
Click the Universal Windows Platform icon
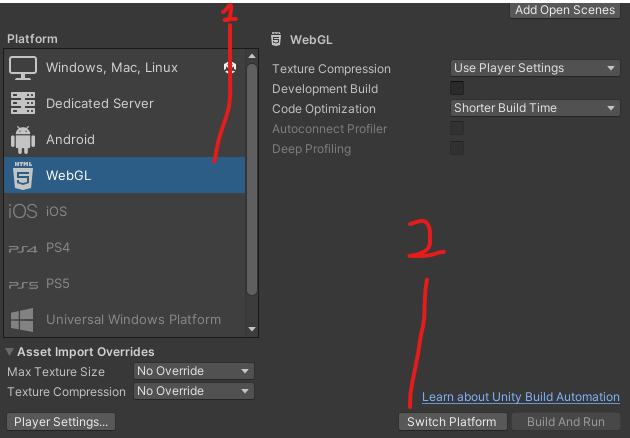coord(22,320)
